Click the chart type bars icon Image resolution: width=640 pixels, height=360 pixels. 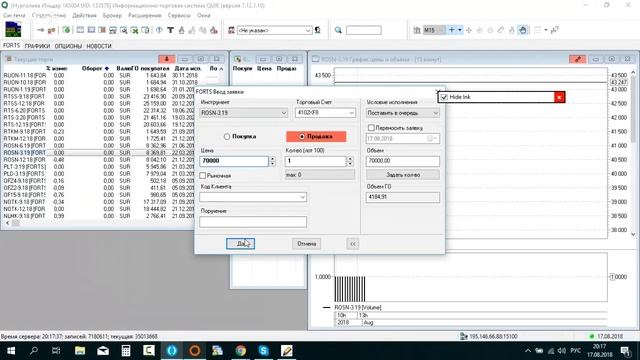coord(417,30)
